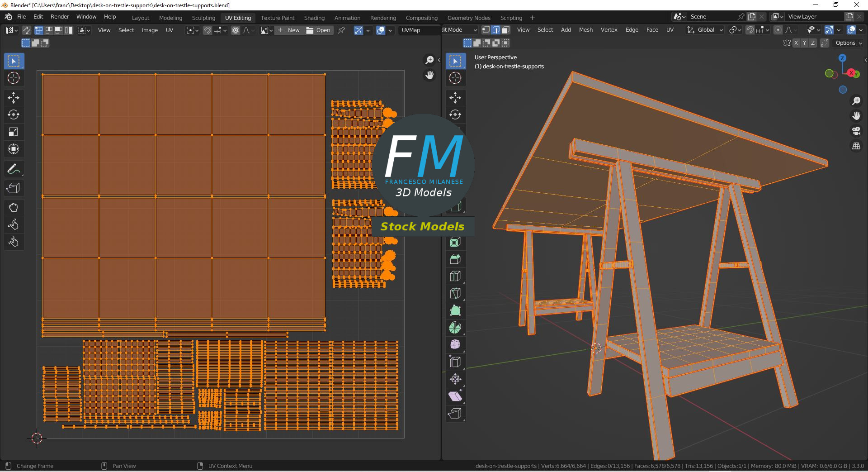
Task: Open the UV editor pivot point dropdown
Action: 193,30
